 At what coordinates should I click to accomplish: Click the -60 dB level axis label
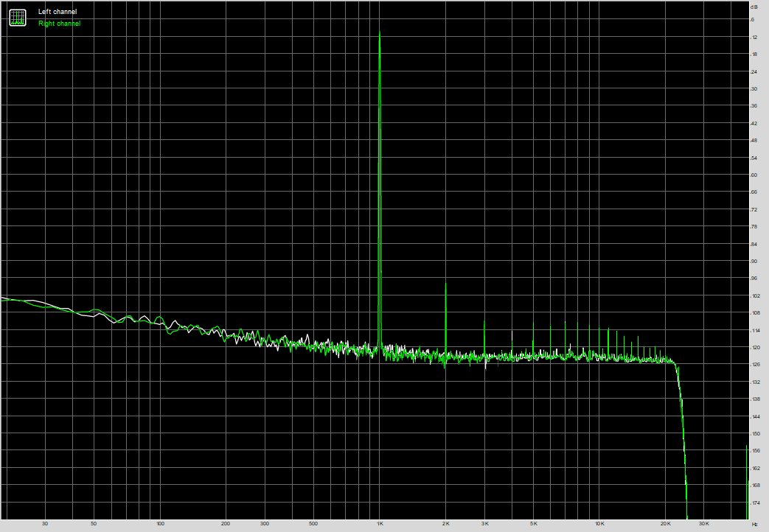tap(754, 175)
